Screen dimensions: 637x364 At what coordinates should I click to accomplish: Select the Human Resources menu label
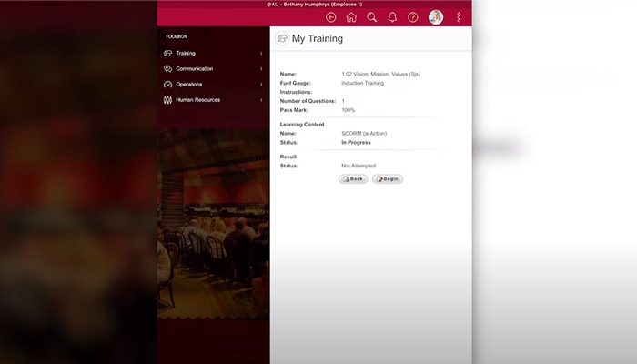[x=197, y=100]
